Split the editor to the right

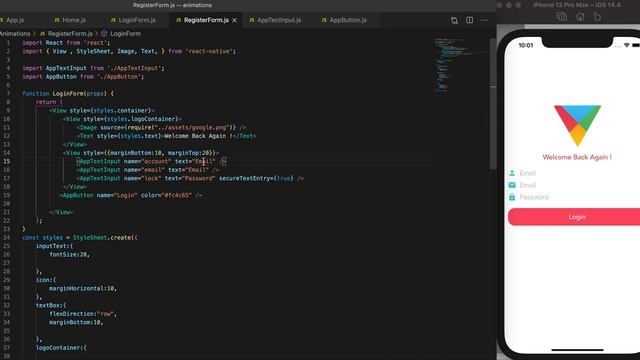469,20
